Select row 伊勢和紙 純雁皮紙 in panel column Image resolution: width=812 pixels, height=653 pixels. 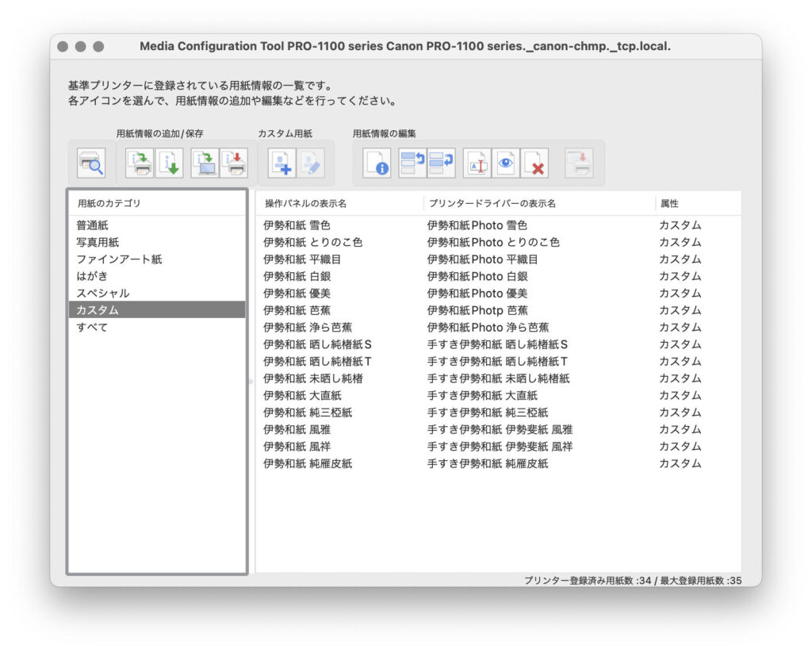[308, 463]
